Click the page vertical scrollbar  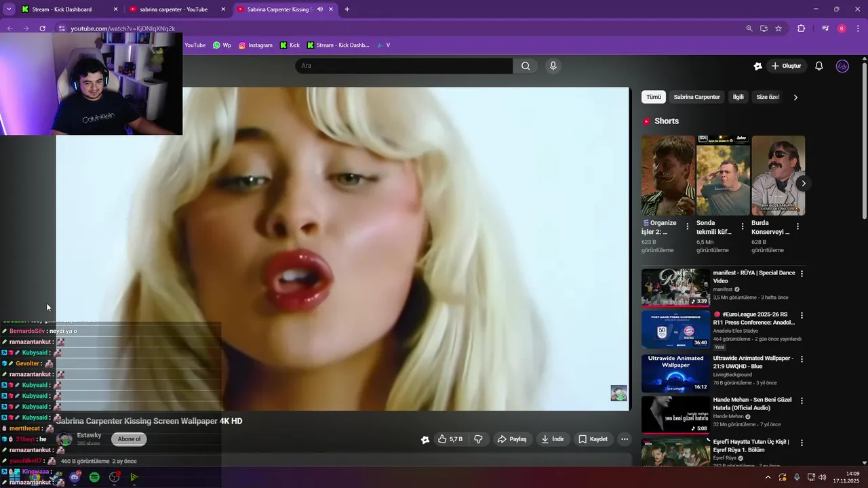pyautogui.click(x=864, y=140)
